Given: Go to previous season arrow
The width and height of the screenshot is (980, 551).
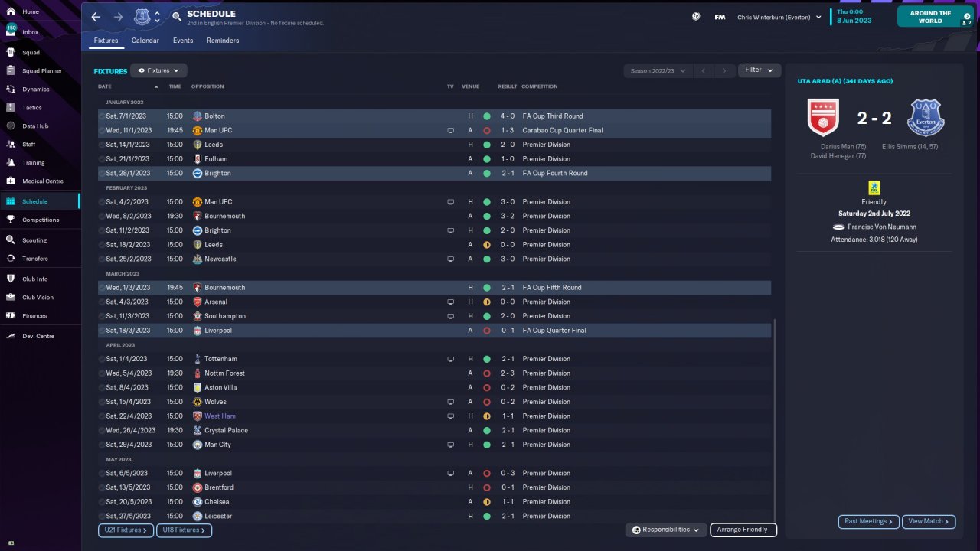Looking at the screenshot, I should tap(704, 71).
